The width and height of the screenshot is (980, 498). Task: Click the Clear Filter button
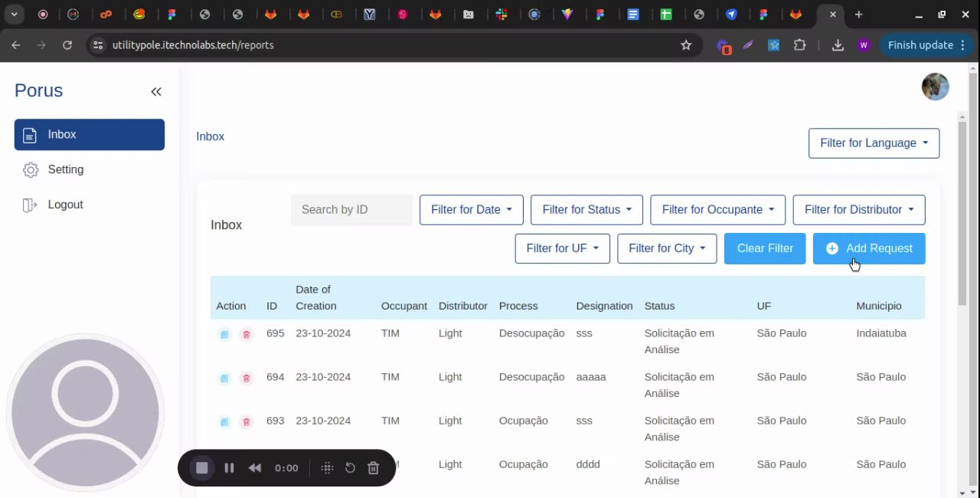[x=765, y=248]
